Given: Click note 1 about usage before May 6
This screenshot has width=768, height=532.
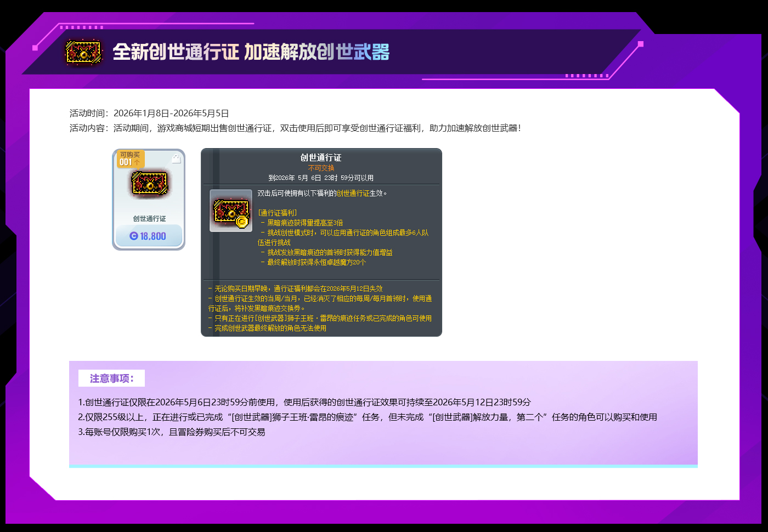Looking at the screenshot, I should tap(304, 402).
